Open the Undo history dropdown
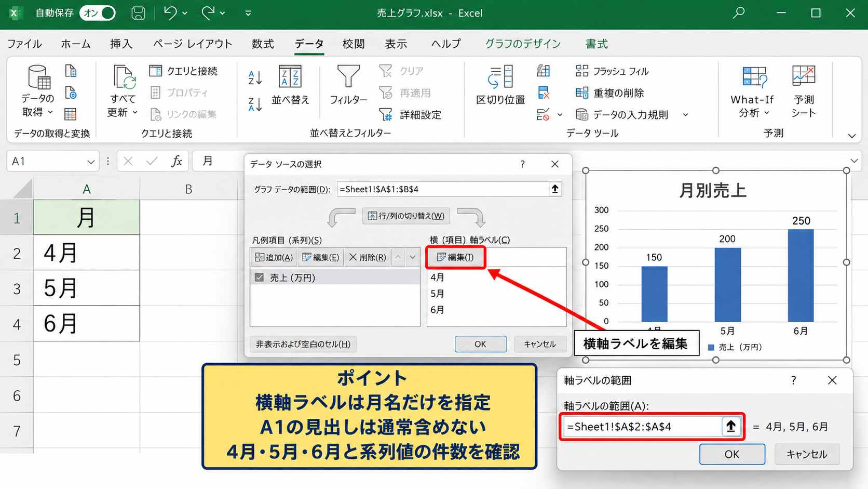The height and width of the screenshot is (489, 868). click(185, 14)
